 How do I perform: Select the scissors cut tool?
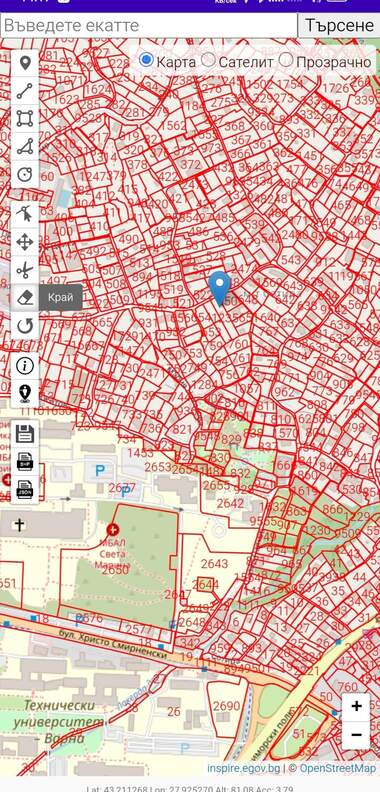click(25, 270)
